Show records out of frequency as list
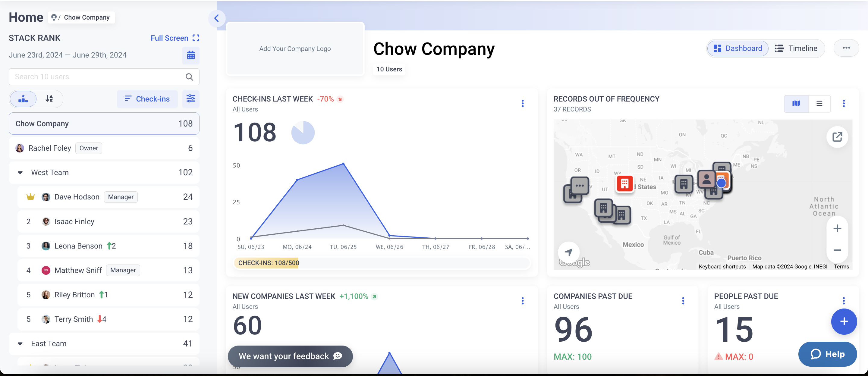The height and width of the screenshot is (376, 868). (819, 103)
